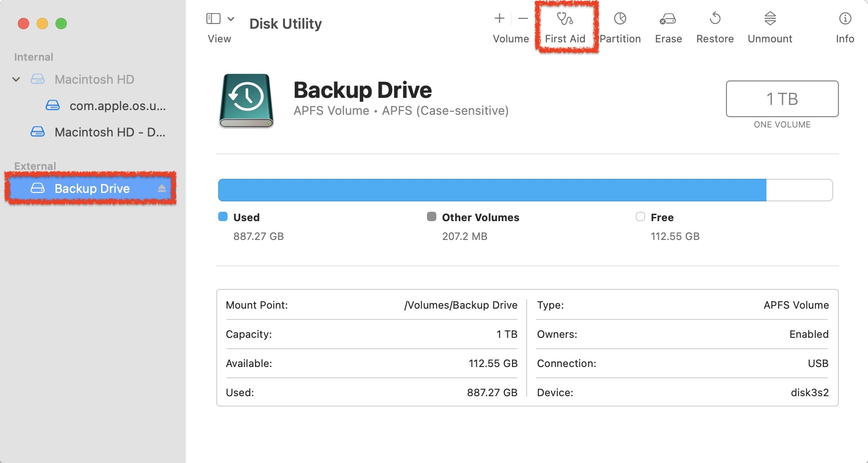The width and height of the screenshot is (868, 463).
Task: Add a new APFS volume
Action: (x=499, y=19)
